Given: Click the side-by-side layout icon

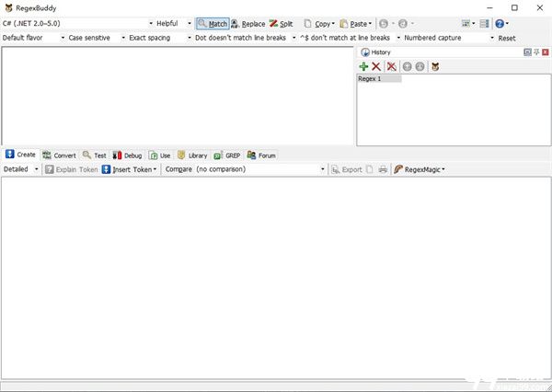Looking at the screenshot, I should pyautogui.click(x=485, y=24).
